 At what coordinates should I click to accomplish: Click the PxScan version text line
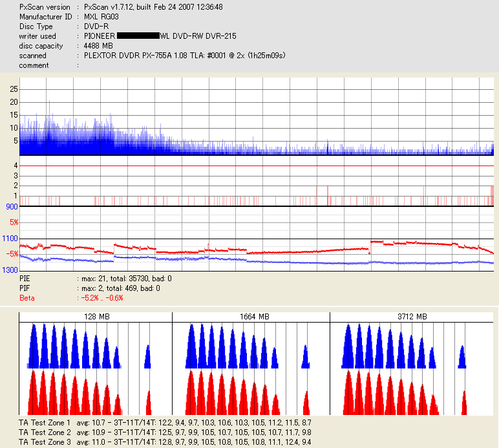tap(121, 7)
